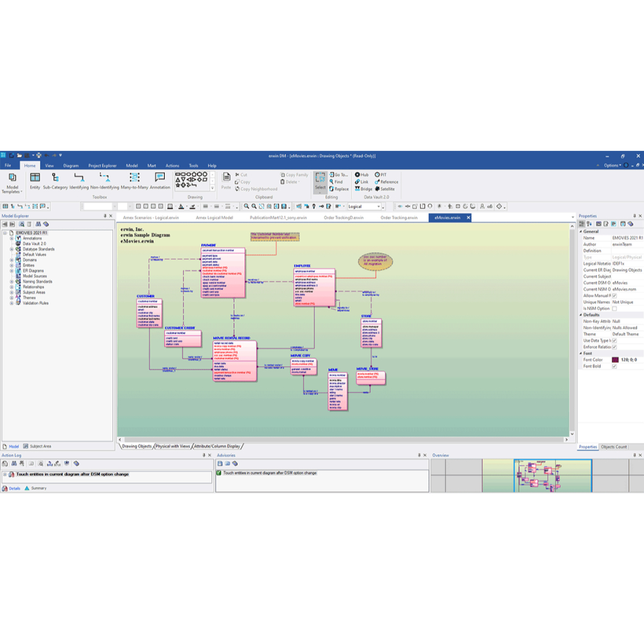Pick the Identifying relationship tool
Screen dimensions: 644x644
click(x=79, y=180)
